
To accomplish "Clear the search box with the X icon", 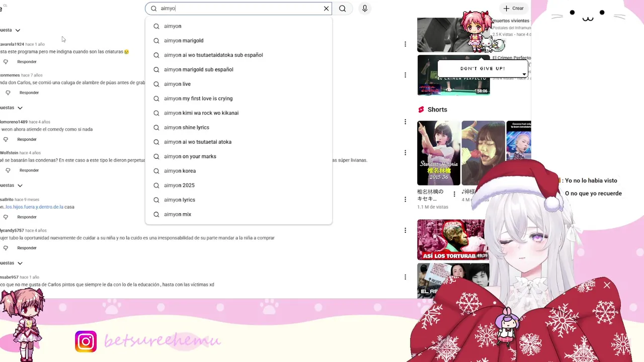I will click(326, 9).
